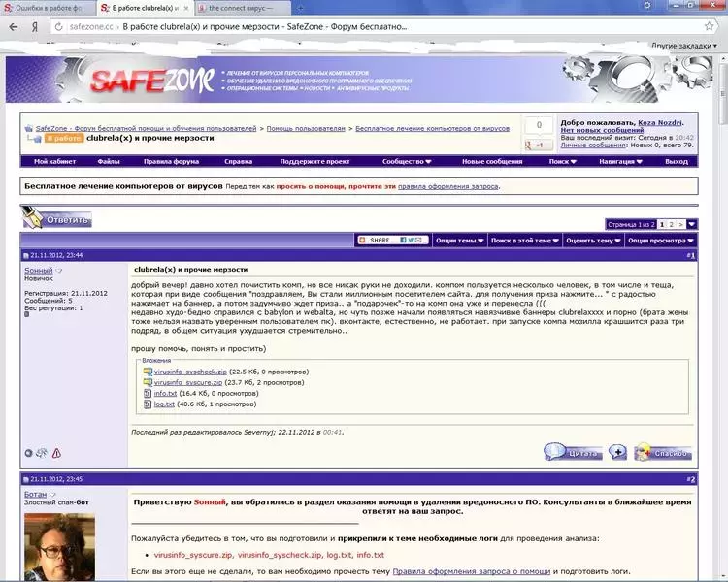Click the Google +1 button

539,145
